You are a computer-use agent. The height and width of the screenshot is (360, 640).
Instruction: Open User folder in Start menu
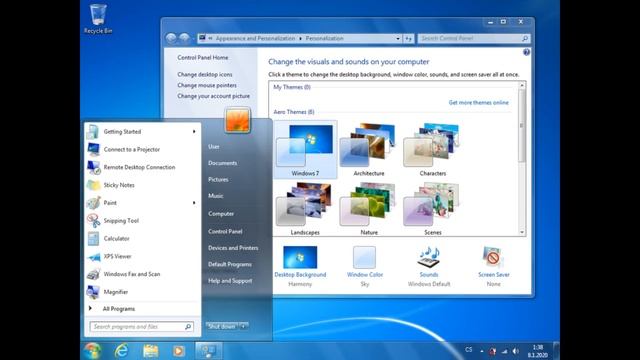click(213, 147)
